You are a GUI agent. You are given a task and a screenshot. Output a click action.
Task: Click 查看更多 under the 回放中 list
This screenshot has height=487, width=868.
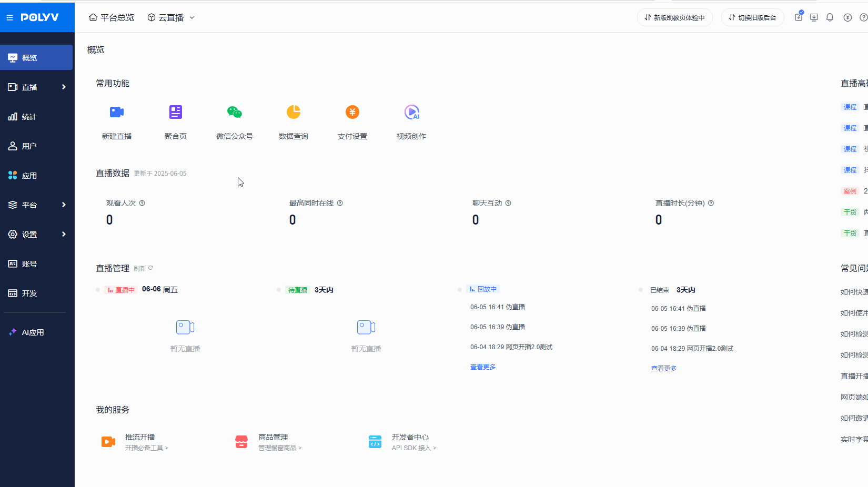coord(483,367)
